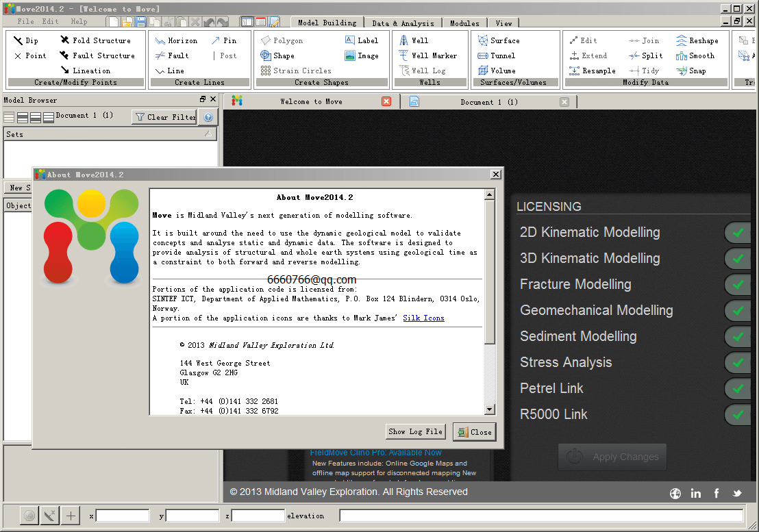Image resolution: width=759 pixels, height=532 pixels.
Task: Float the Model Browser panel
Action: click(x=203, y=99)
